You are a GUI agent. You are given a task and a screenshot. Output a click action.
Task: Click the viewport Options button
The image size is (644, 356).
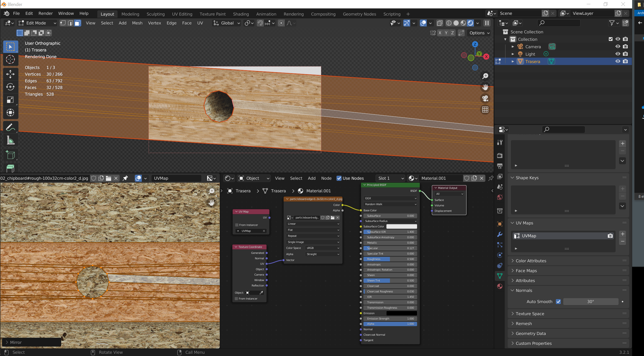point(479,33)
